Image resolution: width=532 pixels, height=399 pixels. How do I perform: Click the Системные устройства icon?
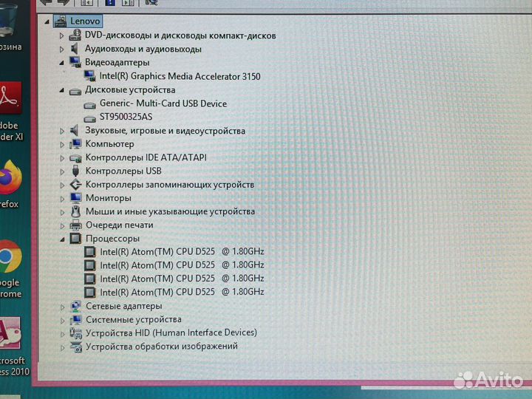(75, 320)
